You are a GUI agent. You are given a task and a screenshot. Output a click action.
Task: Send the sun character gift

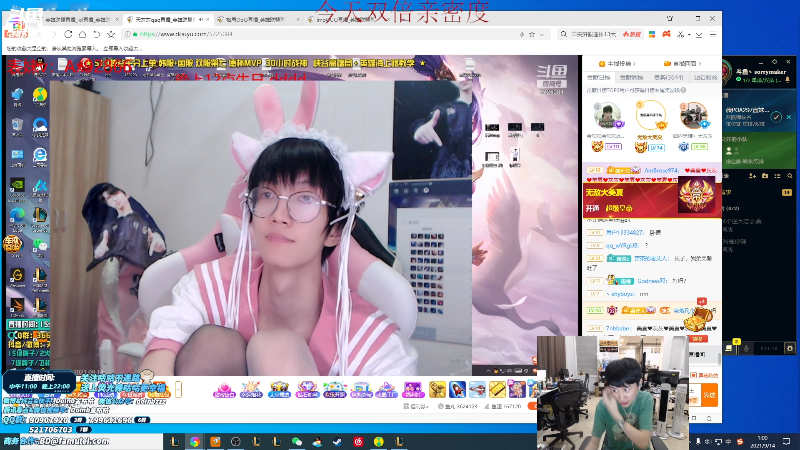(251, 390)
